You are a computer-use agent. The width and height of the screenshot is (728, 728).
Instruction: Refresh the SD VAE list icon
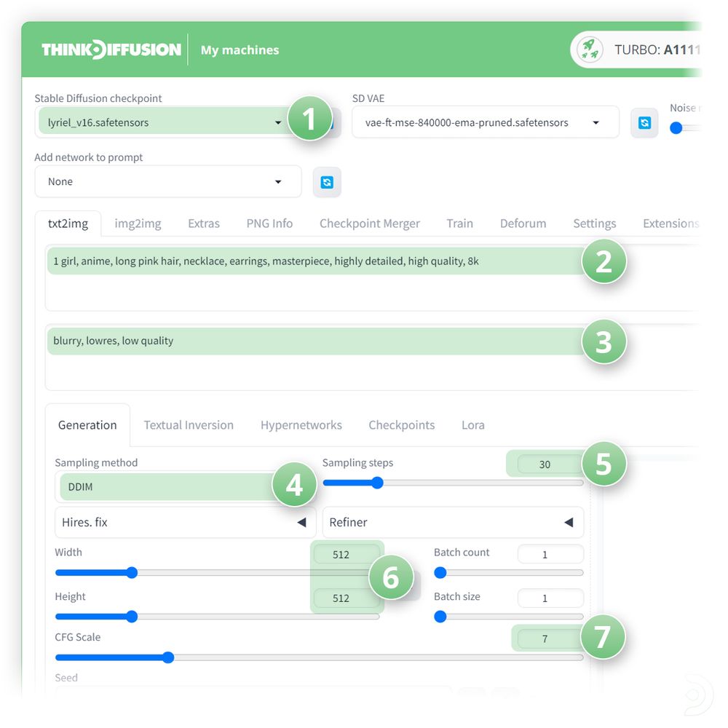tap(644, 122)
